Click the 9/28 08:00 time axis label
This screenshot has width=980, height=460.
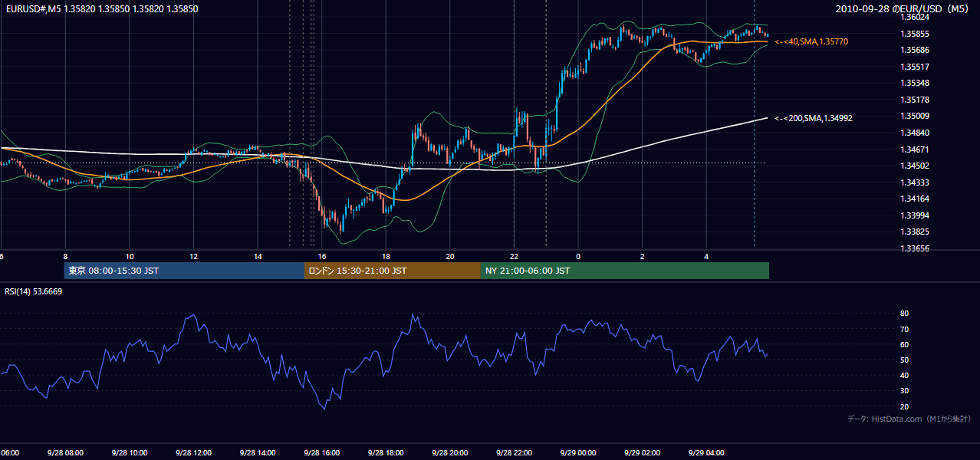tap(65, 453)
